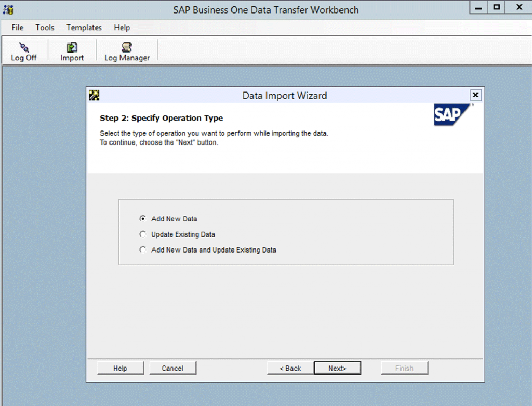This screenshot has height=406, width=532.
Task: Open the Templates menu
Action: (83, 28)
